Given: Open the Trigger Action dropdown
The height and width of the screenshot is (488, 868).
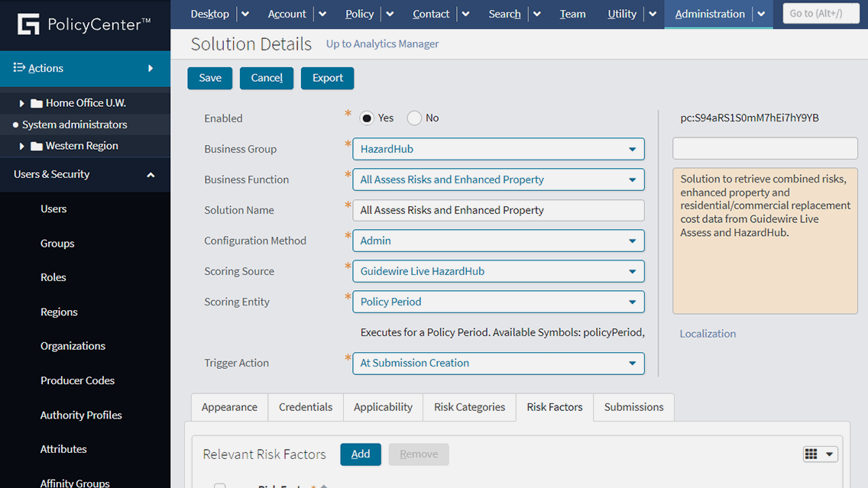Looking at the screenshot, I should (x=634, y=363).
